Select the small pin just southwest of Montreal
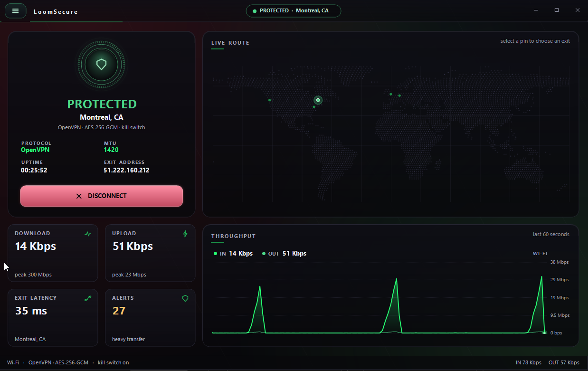 click(314, 107)
